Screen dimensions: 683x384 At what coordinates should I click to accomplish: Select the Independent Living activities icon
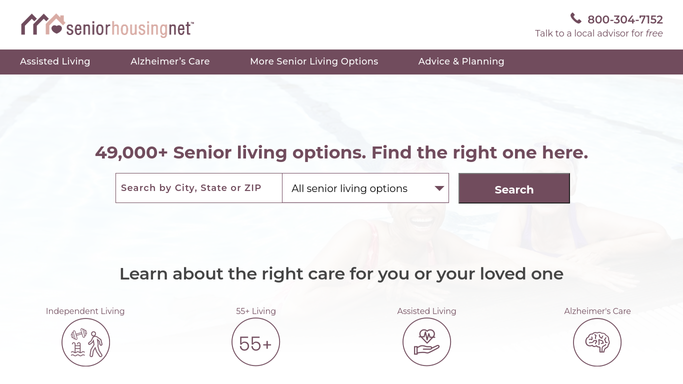85,342
